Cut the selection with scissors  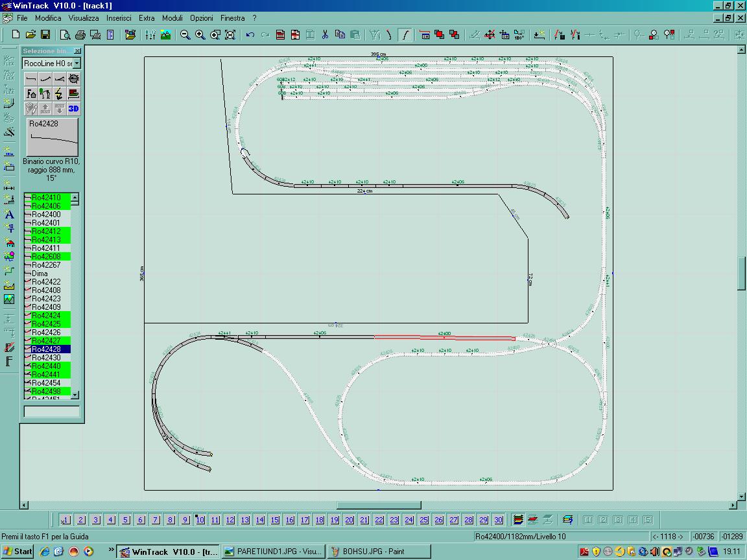(325, 35)
